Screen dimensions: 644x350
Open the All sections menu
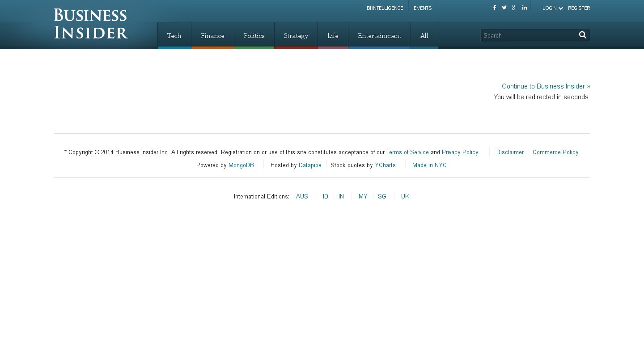point(424,36)
